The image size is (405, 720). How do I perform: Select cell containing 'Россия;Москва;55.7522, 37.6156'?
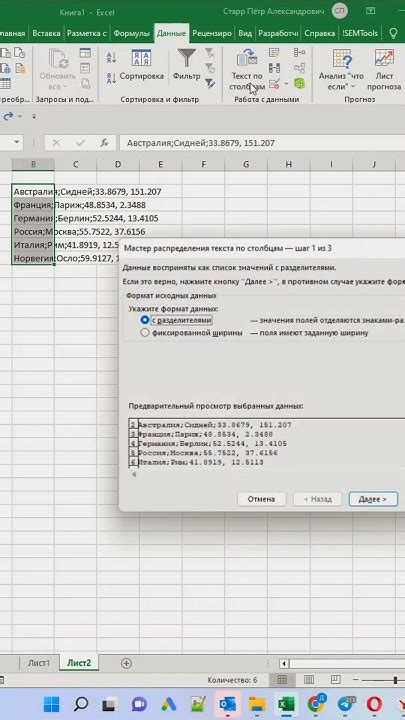point(33,231)
